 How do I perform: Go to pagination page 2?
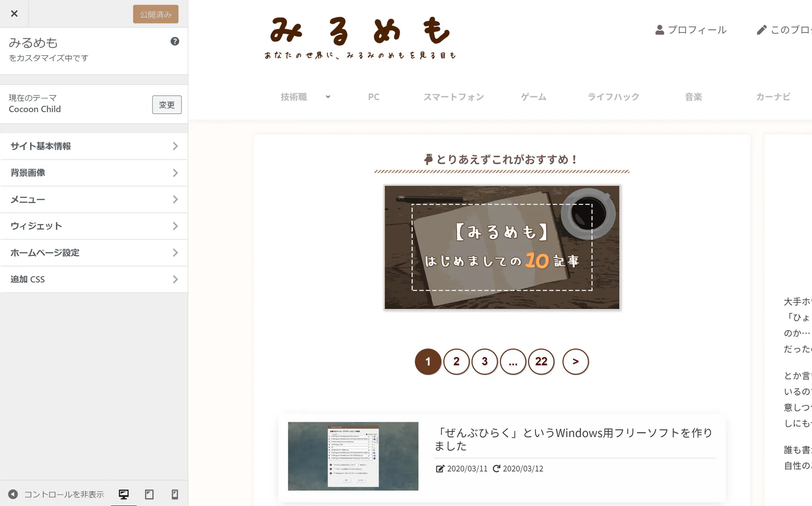pos(456,362)
